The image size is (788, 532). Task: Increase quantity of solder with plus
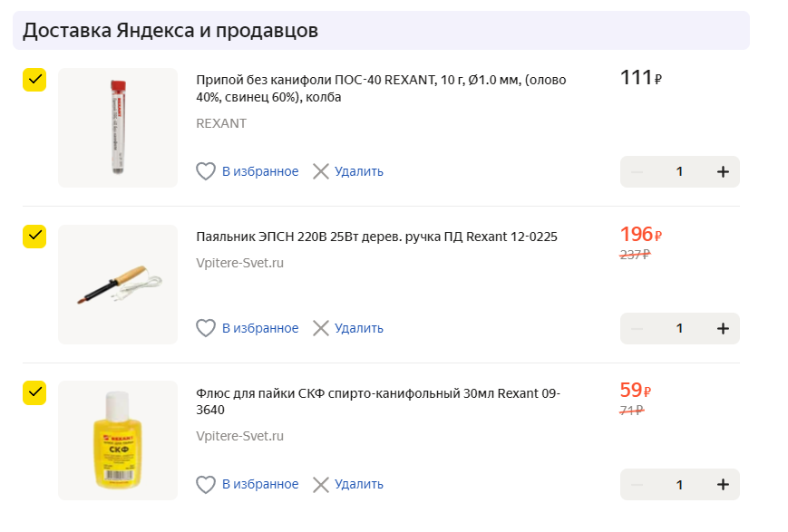pyautogui.click(x=723, y=172)
